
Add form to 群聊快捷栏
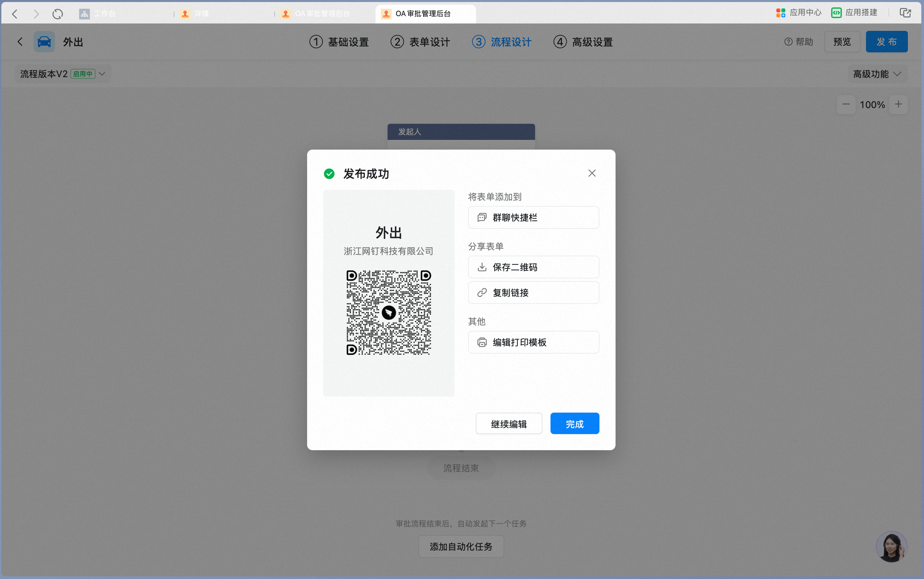coord(533,217)
